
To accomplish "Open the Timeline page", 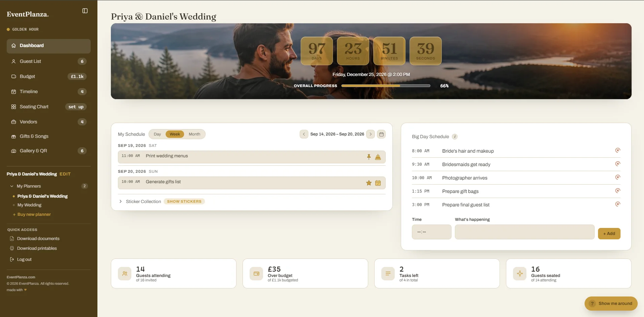I will coord(49,91).
